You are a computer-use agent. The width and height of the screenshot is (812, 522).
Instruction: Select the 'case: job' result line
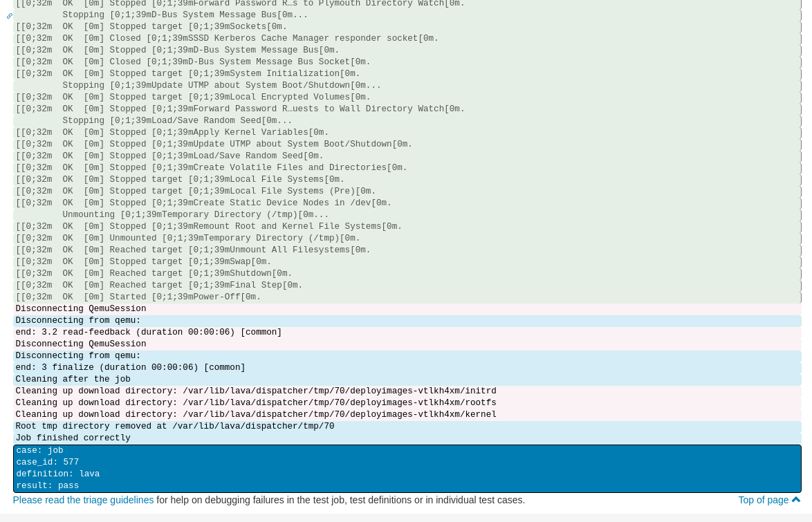407,451
